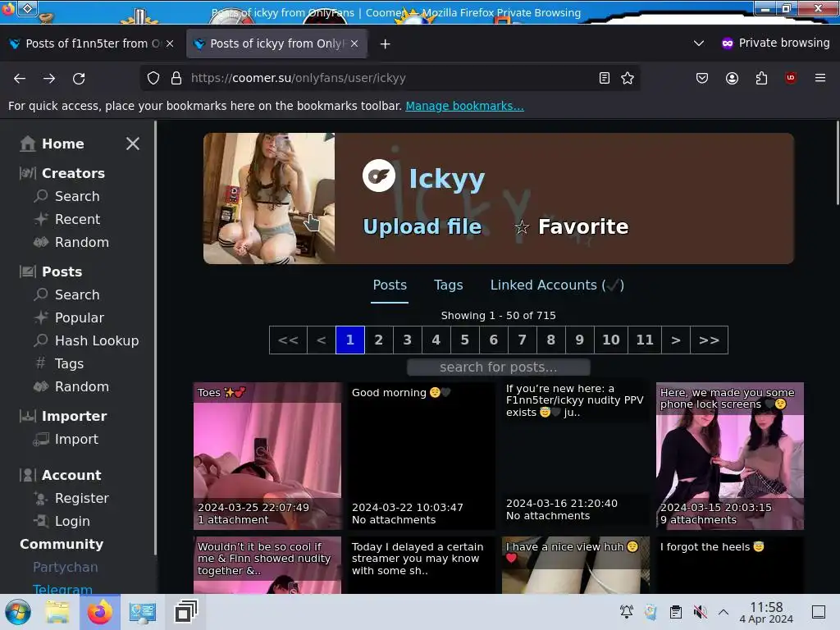
Task: Go to page 5 of posts
Action: 465,340
